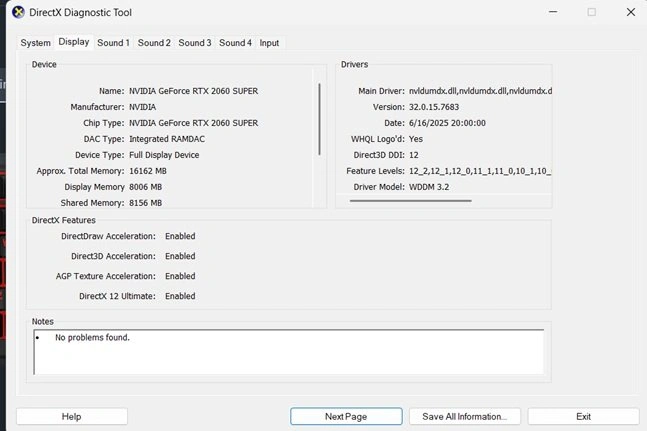Click the Feature Levels value list
The image size is (647, 431).
[x=480, y=171]
